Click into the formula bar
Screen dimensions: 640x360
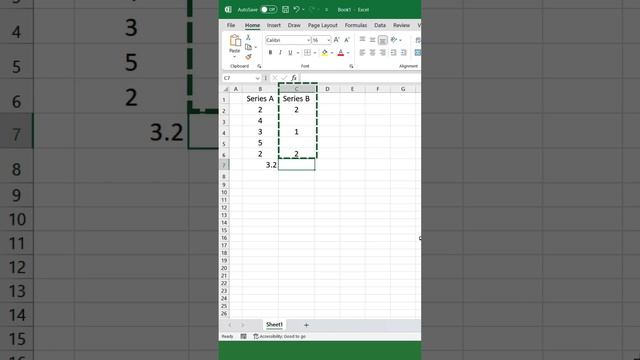click(x=360, y=78)
